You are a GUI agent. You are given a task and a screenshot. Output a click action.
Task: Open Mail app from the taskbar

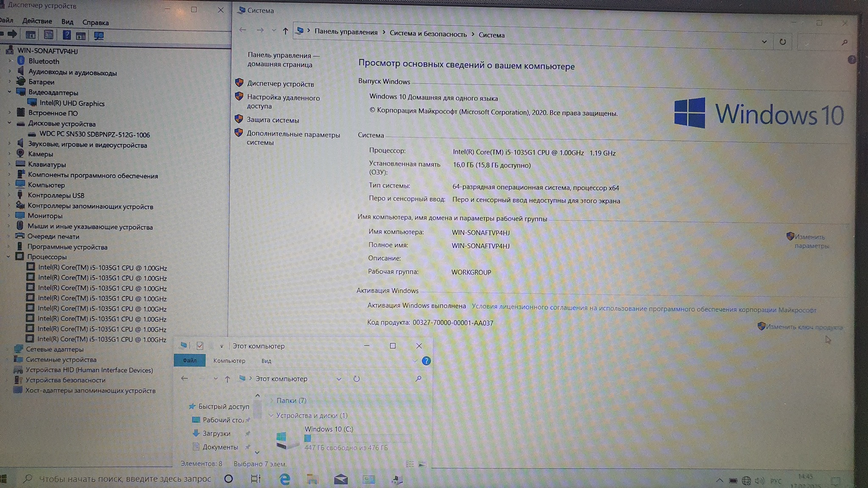[341, 479]
